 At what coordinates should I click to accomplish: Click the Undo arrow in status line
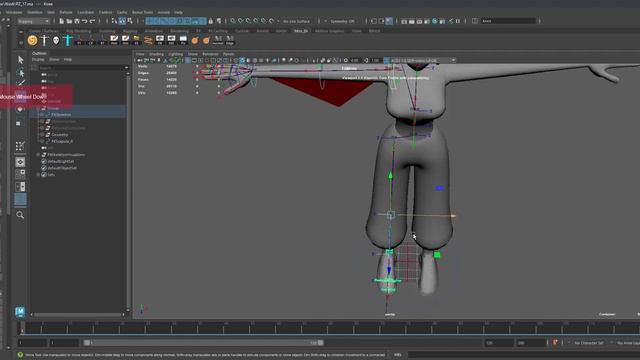84,21
